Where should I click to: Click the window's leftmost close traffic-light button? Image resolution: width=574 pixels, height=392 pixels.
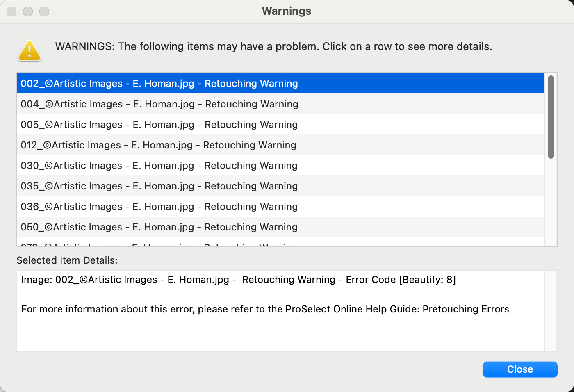coord(11,11)
